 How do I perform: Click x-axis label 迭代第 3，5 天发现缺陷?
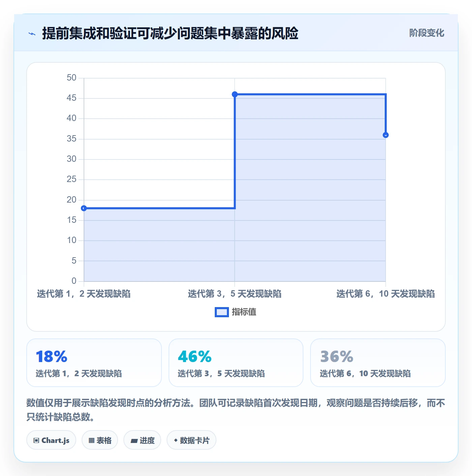tap(235, 294)
